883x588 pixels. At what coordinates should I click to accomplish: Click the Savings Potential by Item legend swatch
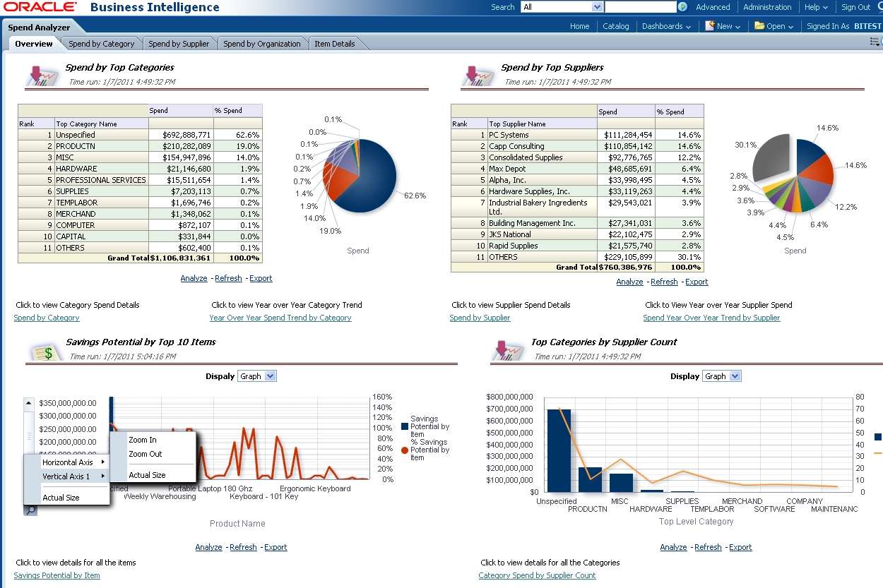click(405, 426)
